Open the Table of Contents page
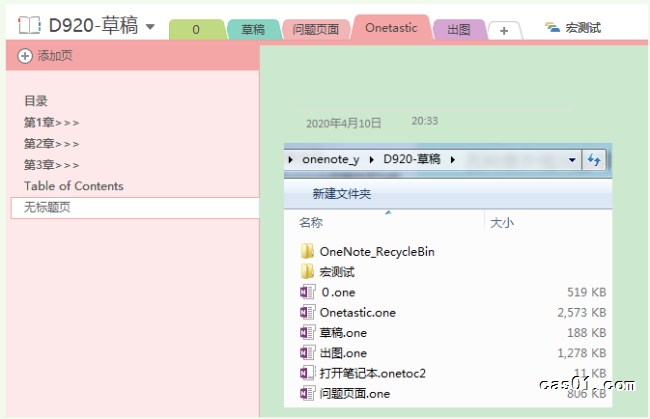The image size is (650, 419). pos(74,186)
